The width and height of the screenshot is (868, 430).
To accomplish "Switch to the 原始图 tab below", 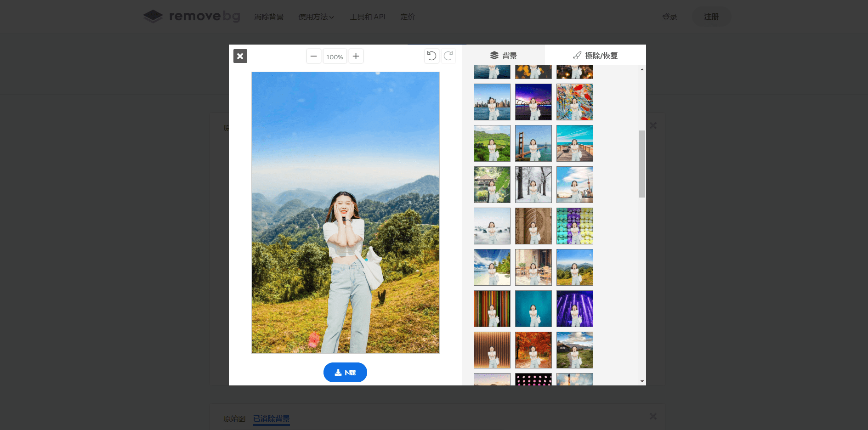I will pos(234,419).
